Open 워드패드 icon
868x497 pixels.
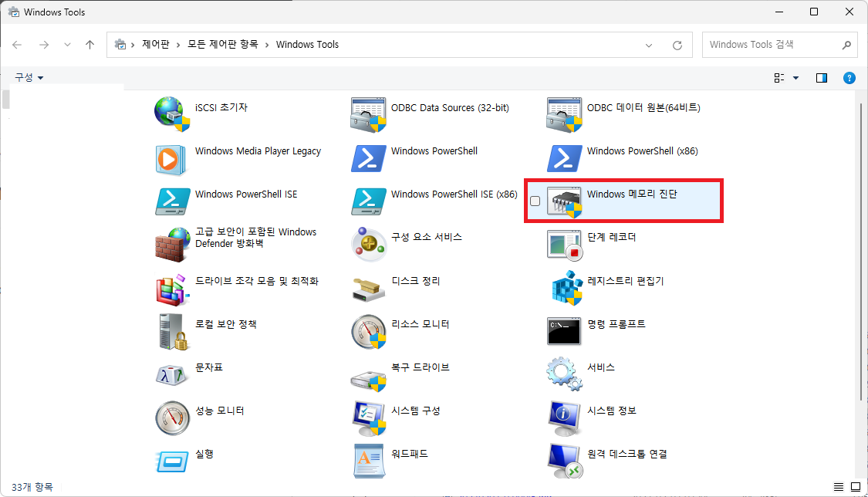coord(368,461)
